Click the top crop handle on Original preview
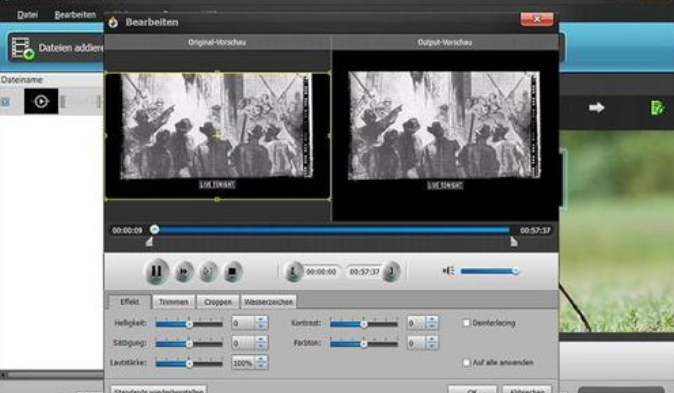This screenshot has width=674, height=393. [218, 72]
